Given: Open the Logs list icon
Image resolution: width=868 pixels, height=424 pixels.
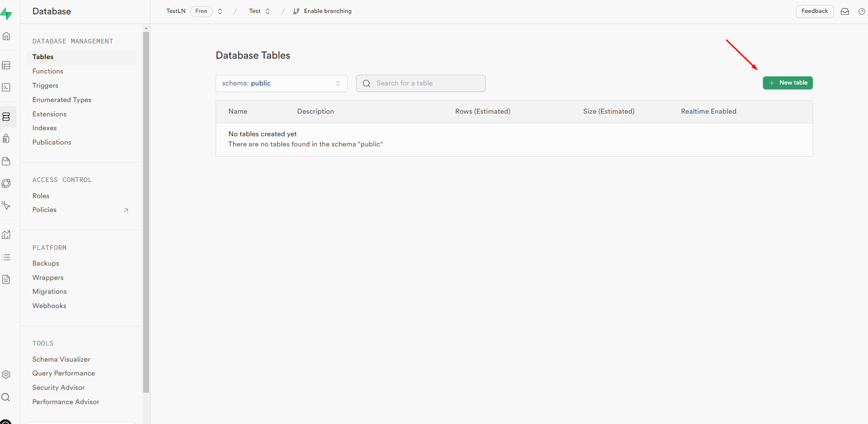Looking at the screenshot, I should click(x=6, y=257).
